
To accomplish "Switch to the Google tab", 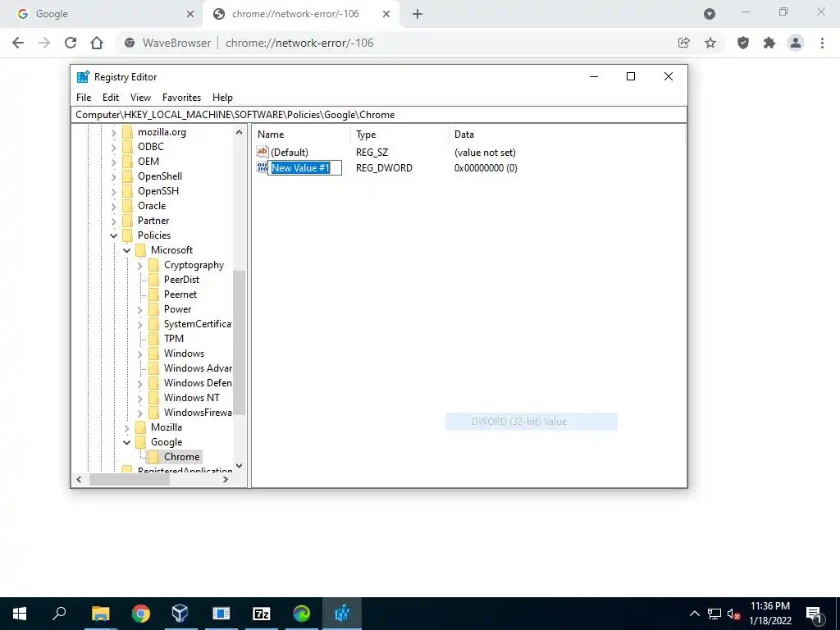I will 102,14.
